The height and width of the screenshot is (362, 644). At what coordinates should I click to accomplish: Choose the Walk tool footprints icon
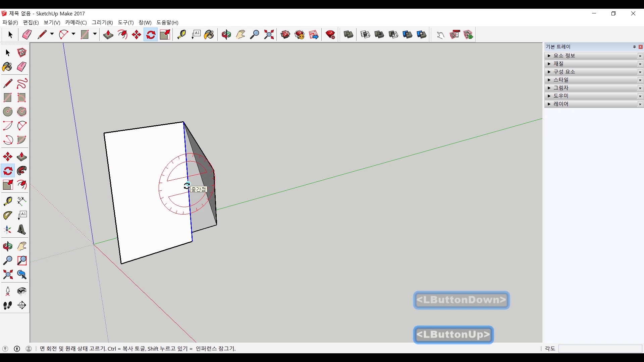pos(8,305)
